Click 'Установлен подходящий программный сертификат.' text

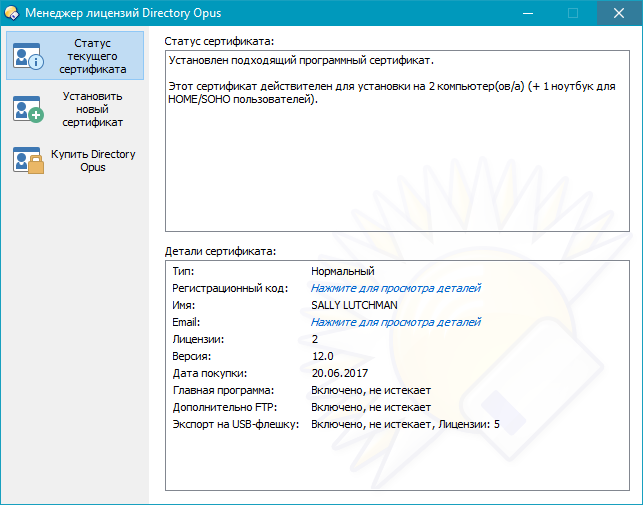coord(301,60)
